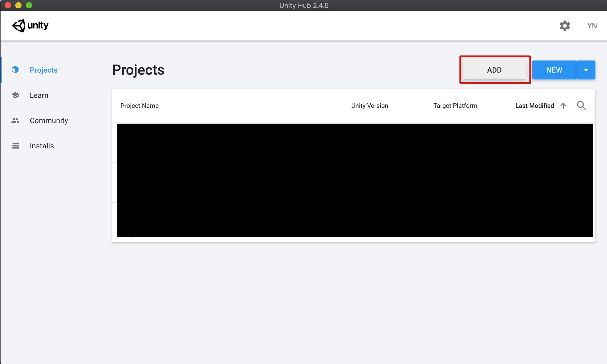Create a project with the NEW button
The width and height of the screenshot is (607, 364).
coord(554,70)
